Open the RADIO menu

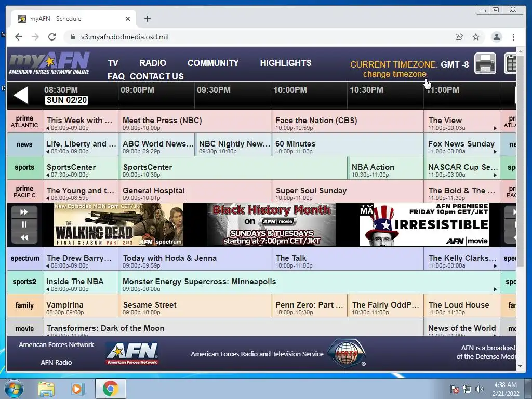(153, 63)
